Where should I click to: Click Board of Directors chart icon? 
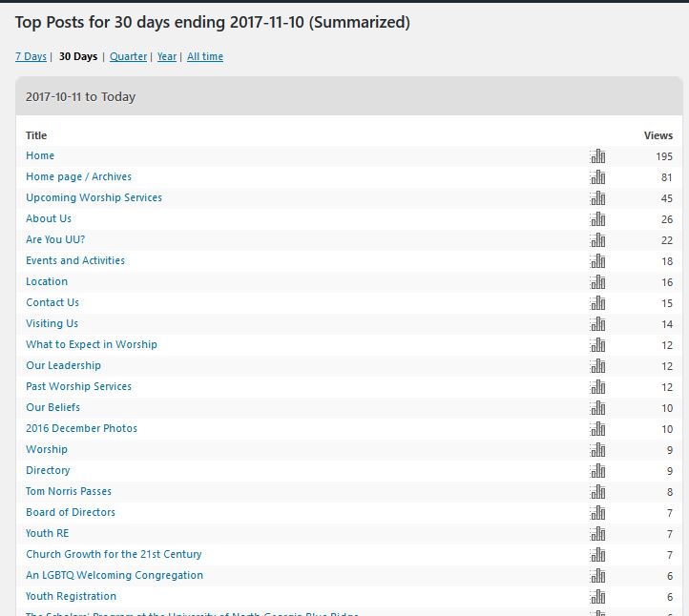tap(597, 513)
